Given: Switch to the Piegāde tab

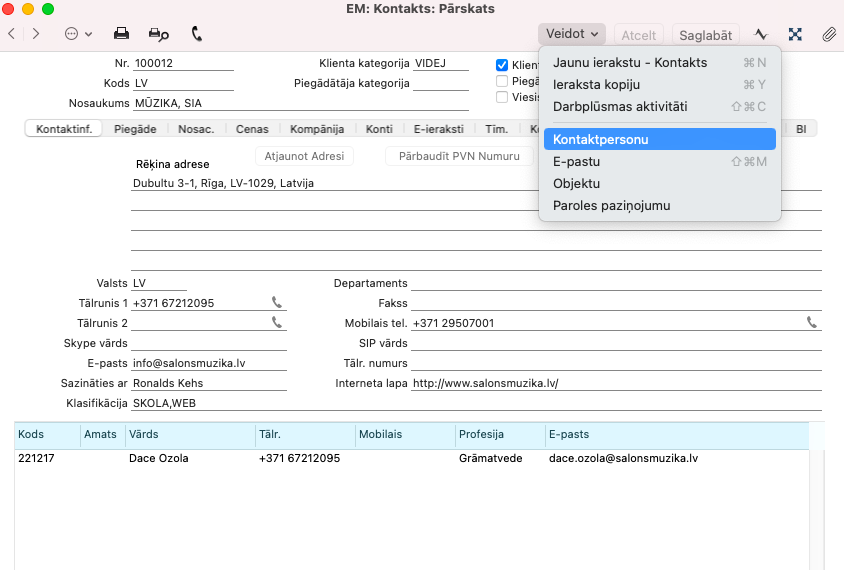Looking at the screenshot, I should click(x=135, y=129).
